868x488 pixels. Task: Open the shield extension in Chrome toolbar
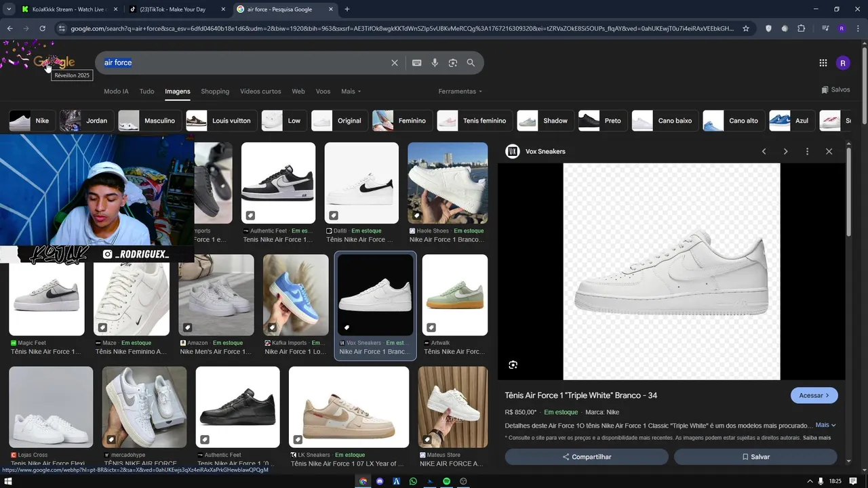[x=768, y=28]
